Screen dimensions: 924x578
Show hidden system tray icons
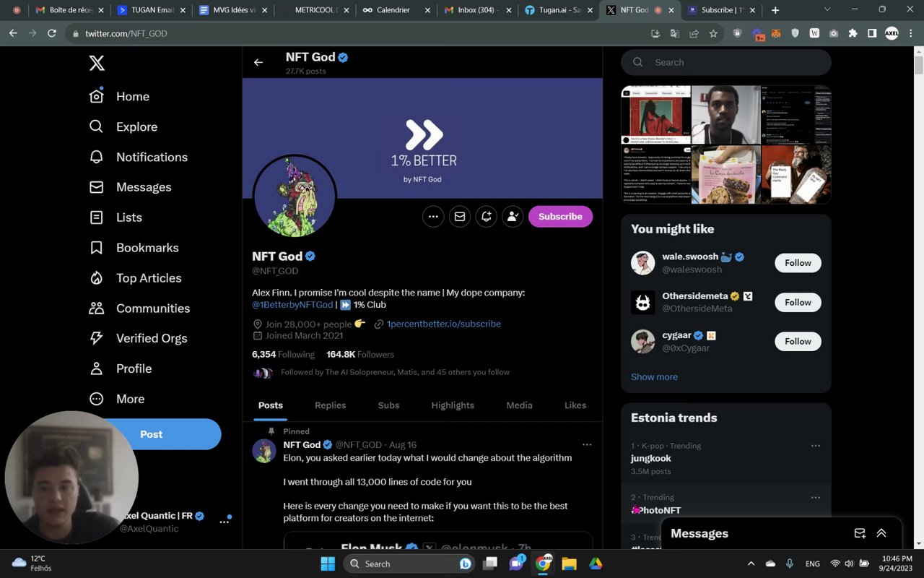point(751,564)
